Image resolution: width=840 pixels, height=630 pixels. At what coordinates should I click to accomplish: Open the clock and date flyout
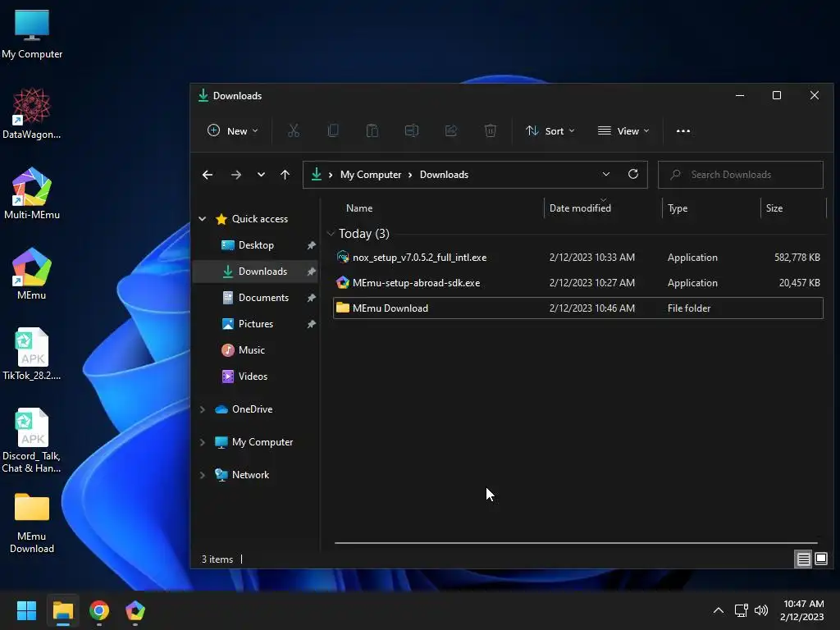[x=802, y=610]
